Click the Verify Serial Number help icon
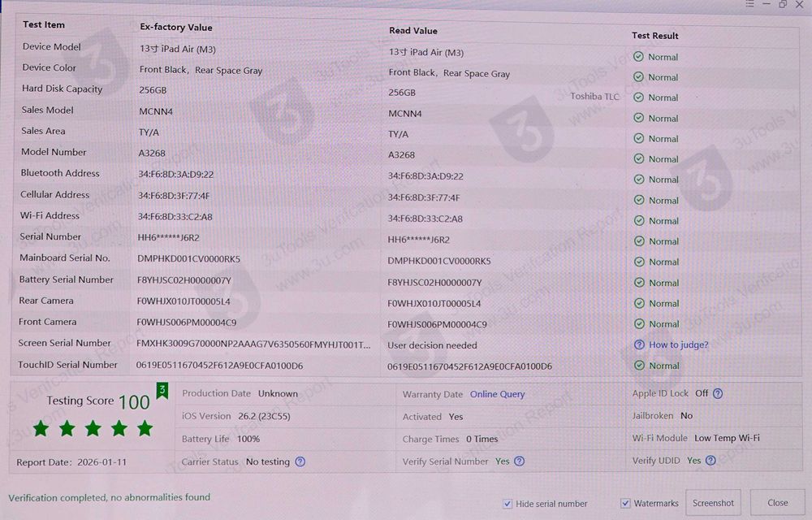The width and height of the screenshot is (812, 520). 520,461
